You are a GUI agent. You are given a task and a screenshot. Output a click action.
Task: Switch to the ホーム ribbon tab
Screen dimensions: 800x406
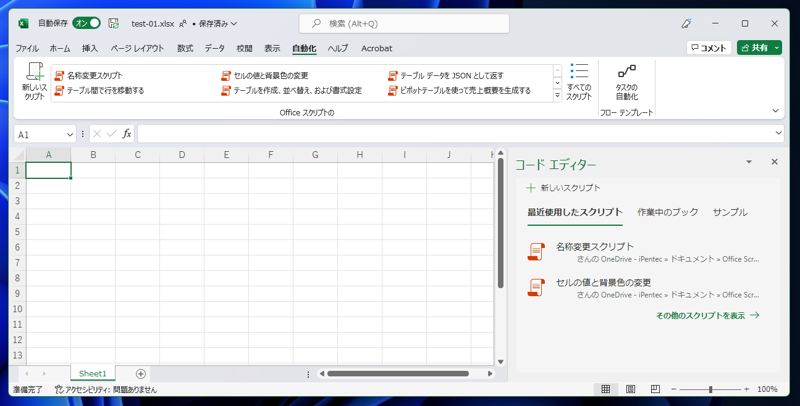(x=60, y=48)
